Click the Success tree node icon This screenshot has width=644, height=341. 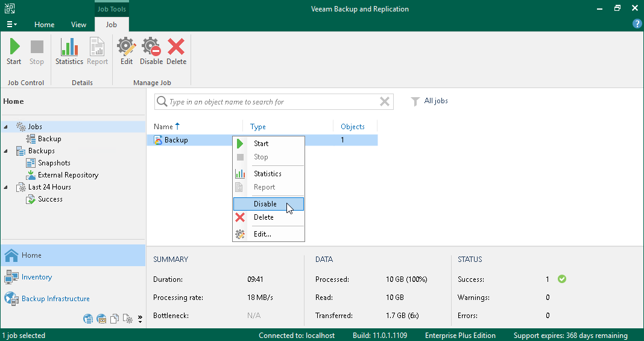tap(31, 199)
